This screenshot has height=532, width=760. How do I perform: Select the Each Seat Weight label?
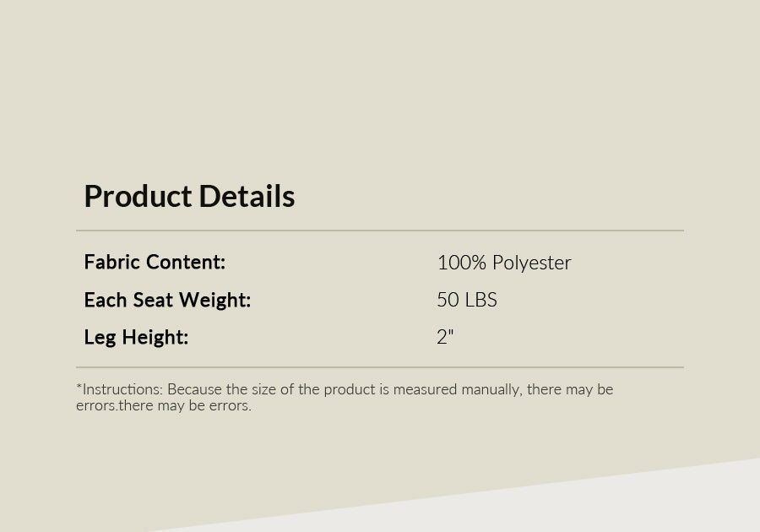[167, 300]
